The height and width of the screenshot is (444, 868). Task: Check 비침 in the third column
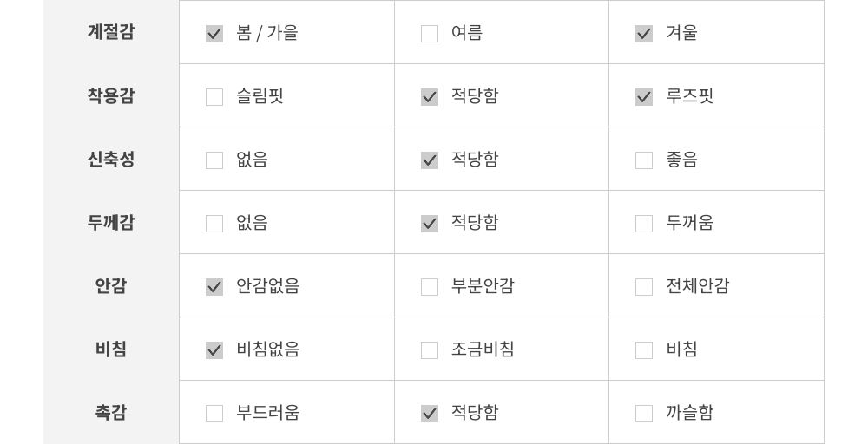pos(644,350)
